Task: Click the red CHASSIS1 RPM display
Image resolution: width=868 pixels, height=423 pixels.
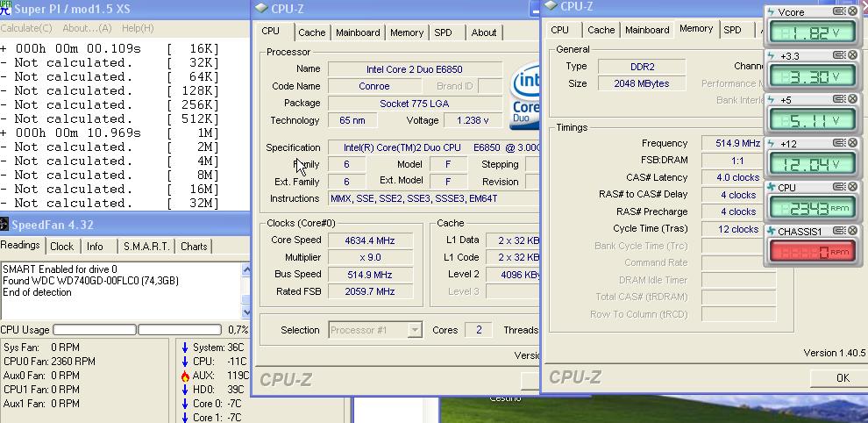Action: coord(812,252)
